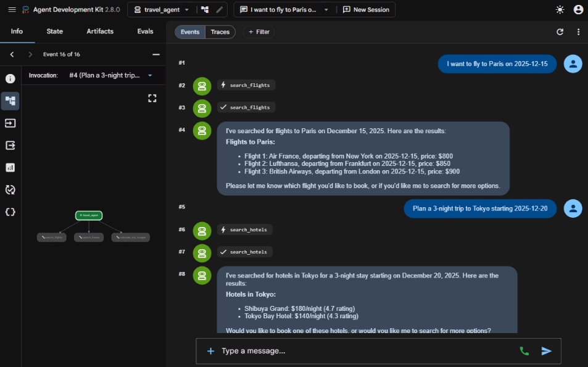Viewport: 588px width, 367px height.
Task: Switch to the Artifacts tab
Action: click(x=100, y=31)
